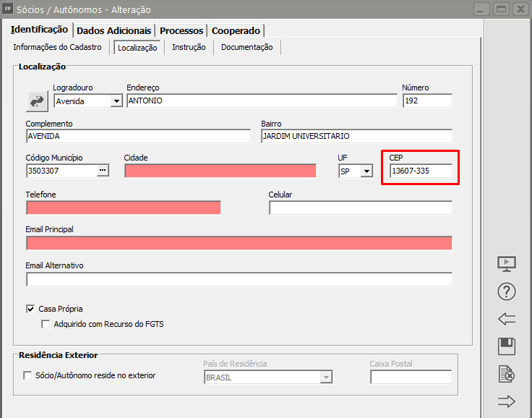
Task: Select the Processos tab
Action: pyautogui.click(x=181, y=30)
